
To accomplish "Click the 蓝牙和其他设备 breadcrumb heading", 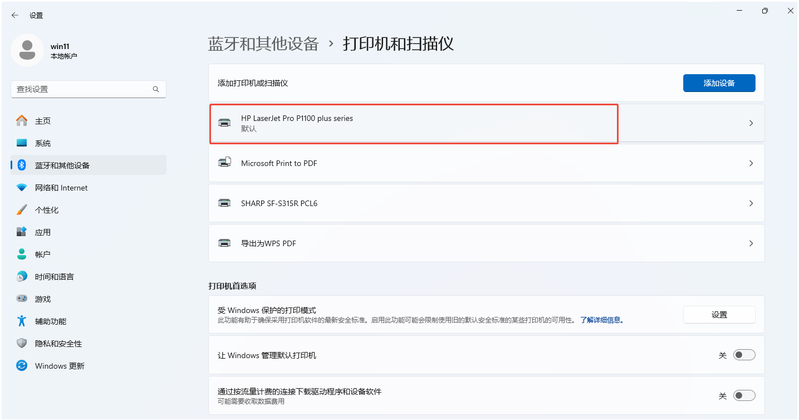I will point(263,44).
